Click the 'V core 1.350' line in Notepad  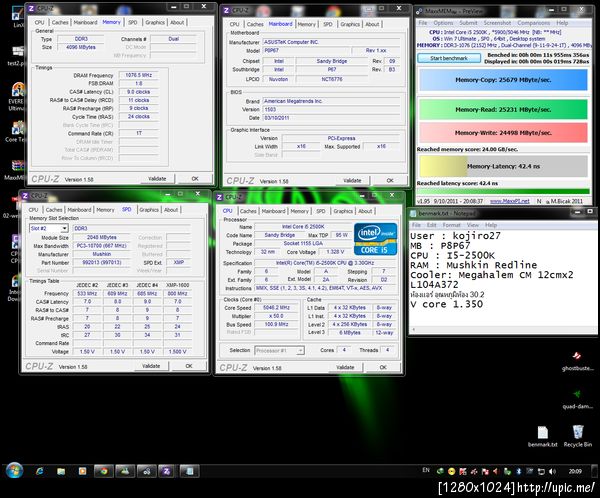[x=447, y=304]
